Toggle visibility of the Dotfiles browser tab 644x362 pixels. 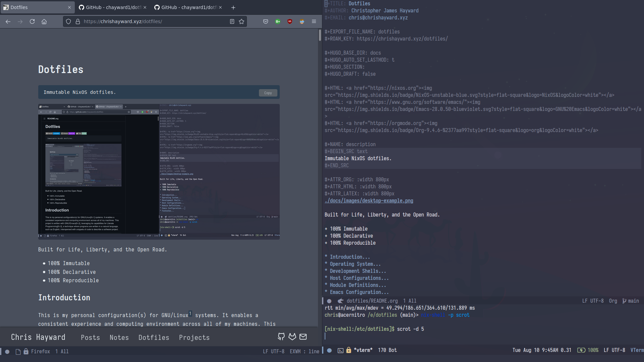(x=69, y=7)
